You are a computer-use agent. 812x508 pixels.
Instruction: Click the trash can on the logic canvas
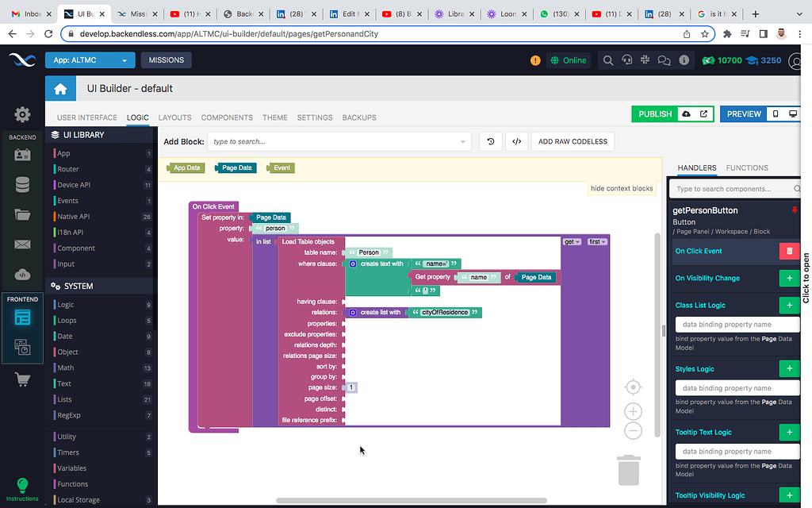[629, 471]
